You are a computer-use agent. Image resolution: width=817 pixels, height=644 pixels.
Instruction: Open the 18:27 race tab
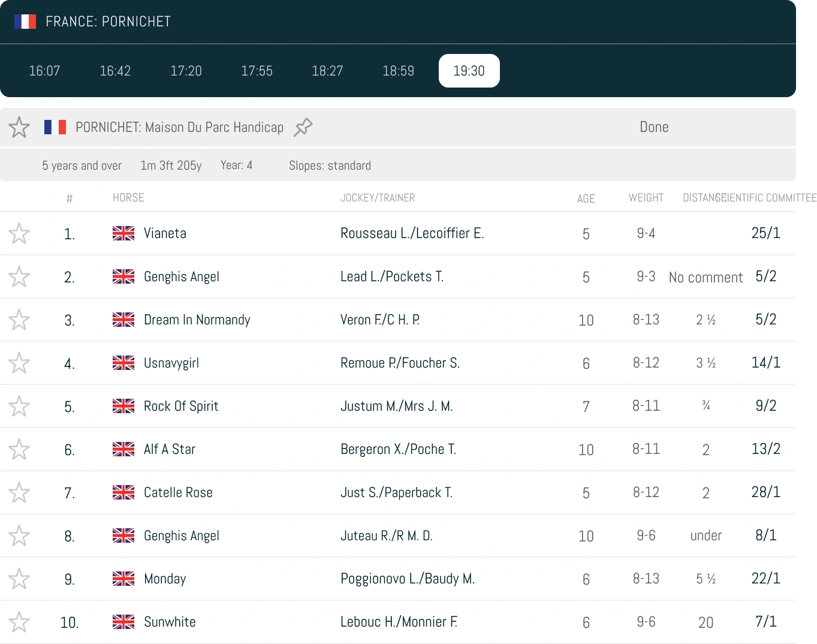[327, 71]
